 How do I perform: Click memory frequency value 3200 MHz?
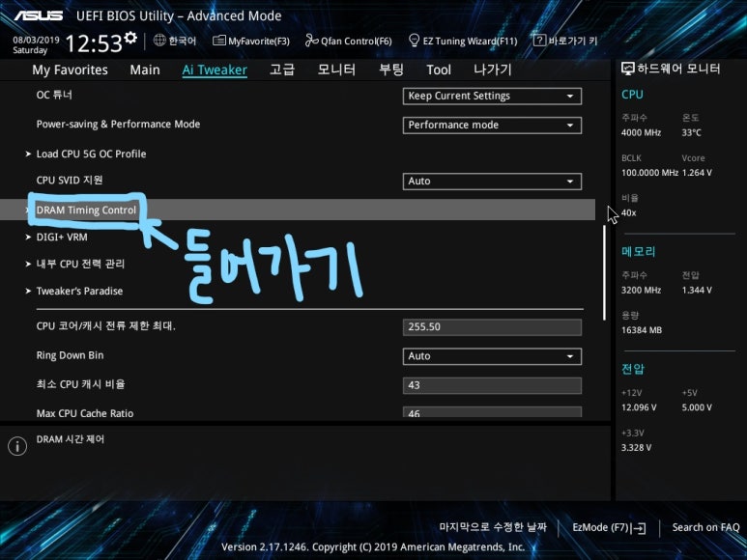tap(641, 291)
